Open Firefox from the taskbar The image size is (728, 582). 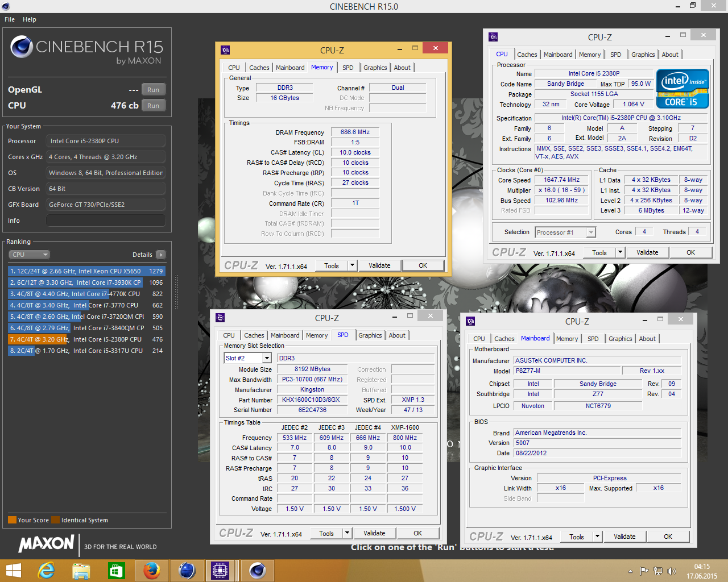click(152, 570)
